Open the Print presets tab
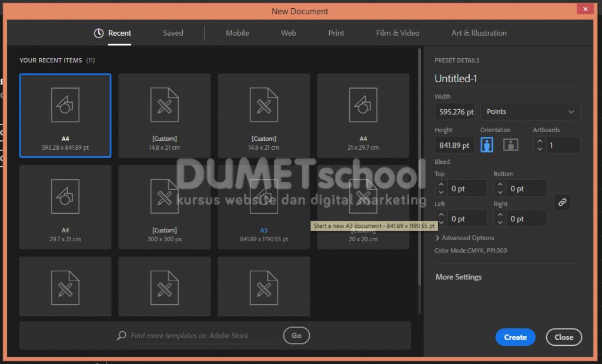This screenshot has width=602, height=364. coord(336,33)
